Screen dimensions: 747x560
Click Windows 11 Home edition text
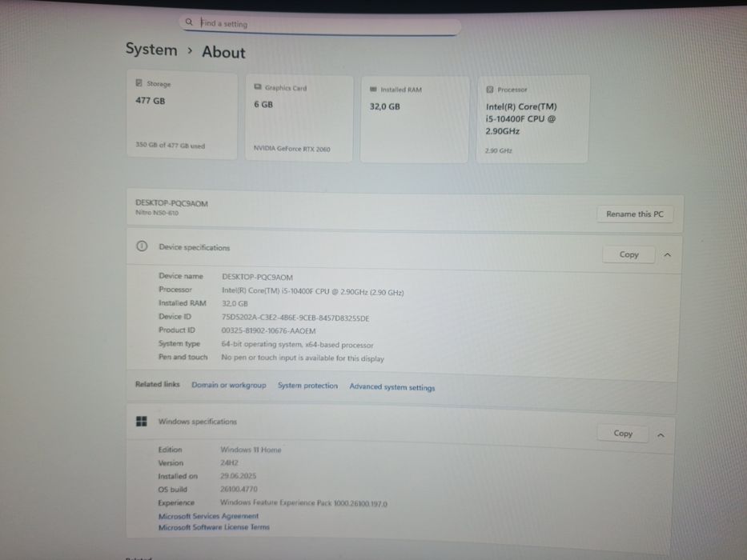click(x=251, y=450)
